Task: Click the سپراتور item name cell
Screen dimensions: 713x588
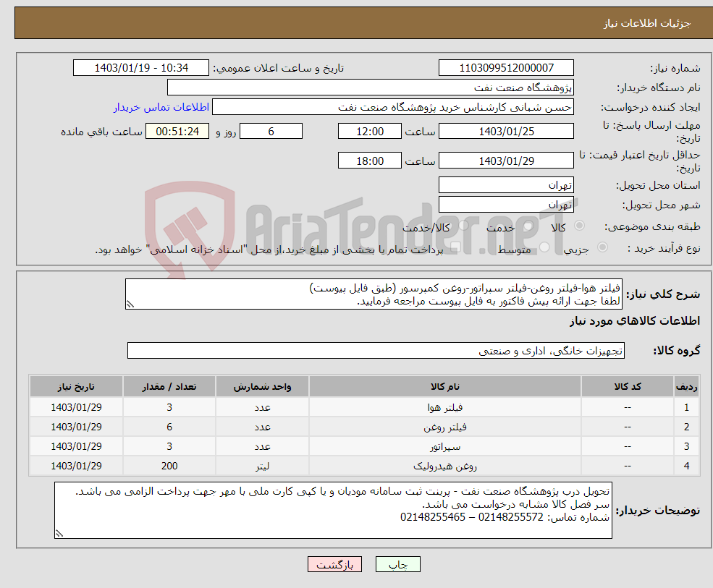Action: point(444,446)
